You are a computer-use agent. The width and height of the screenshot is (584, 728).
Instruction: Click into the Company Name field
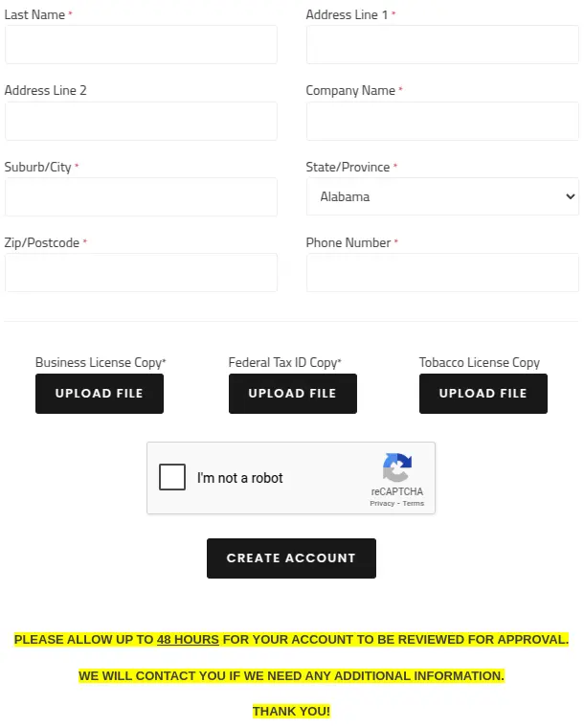tap(442, 122)
